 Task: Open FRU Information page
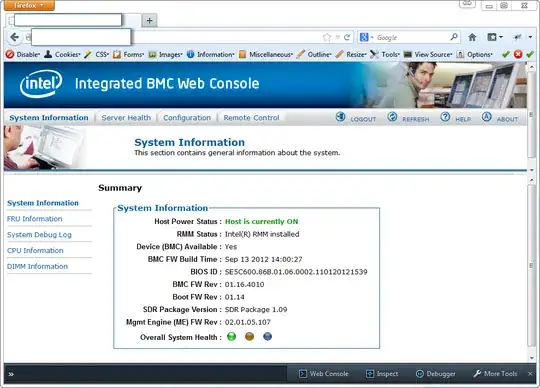[x=34, y=219]
